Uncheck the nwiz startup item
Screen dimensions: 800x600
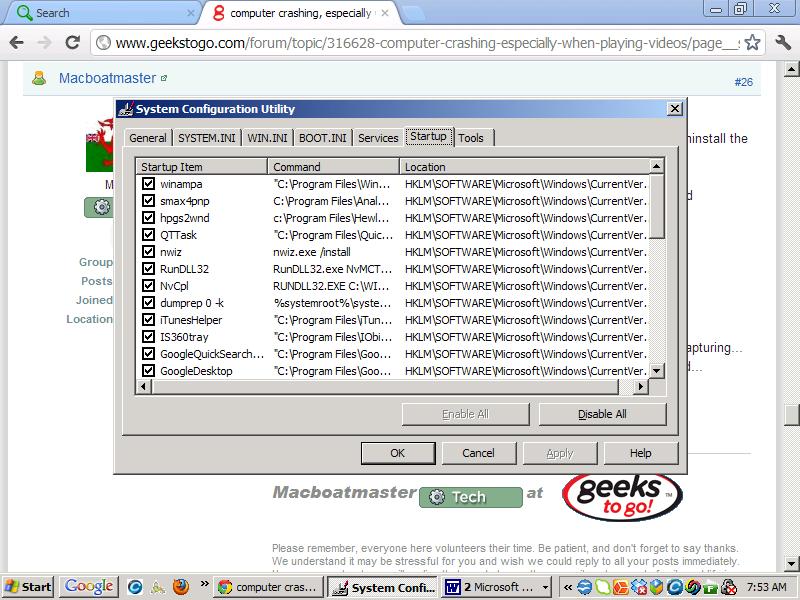[148, 252]
